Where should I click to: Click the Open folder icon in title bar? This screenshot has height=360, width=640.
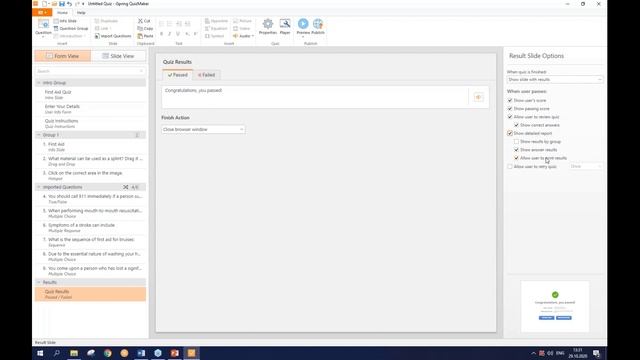pyautogui.click(x=54, y=4)
